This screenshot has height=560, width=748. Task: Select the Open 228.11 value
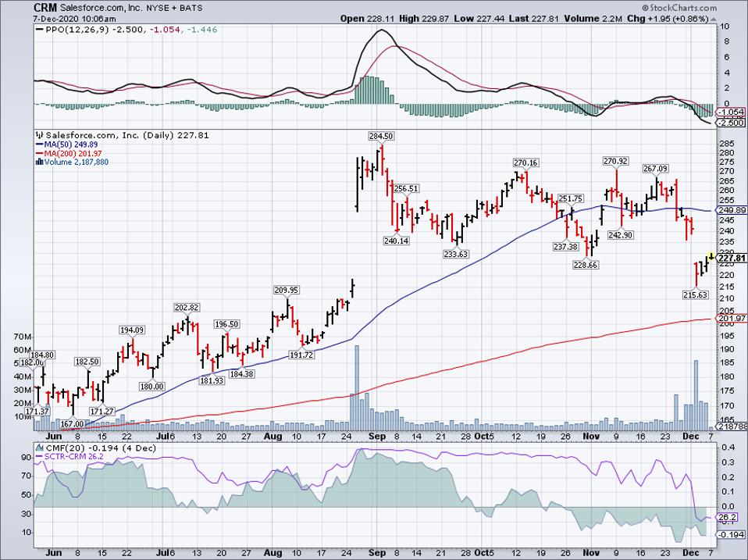click(x=367, y=19)
